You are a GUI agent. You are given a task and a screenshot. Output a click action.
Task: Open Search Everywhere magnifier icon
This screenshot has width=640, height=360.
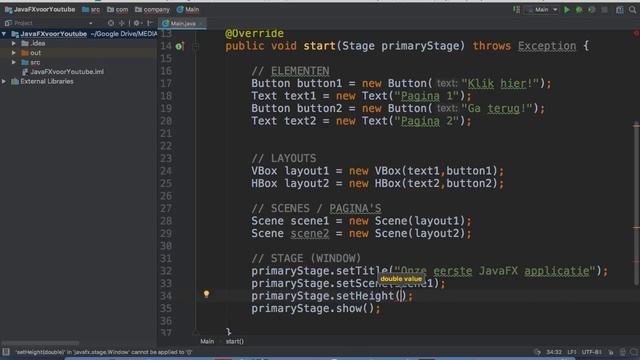click(x=633, y=9)
